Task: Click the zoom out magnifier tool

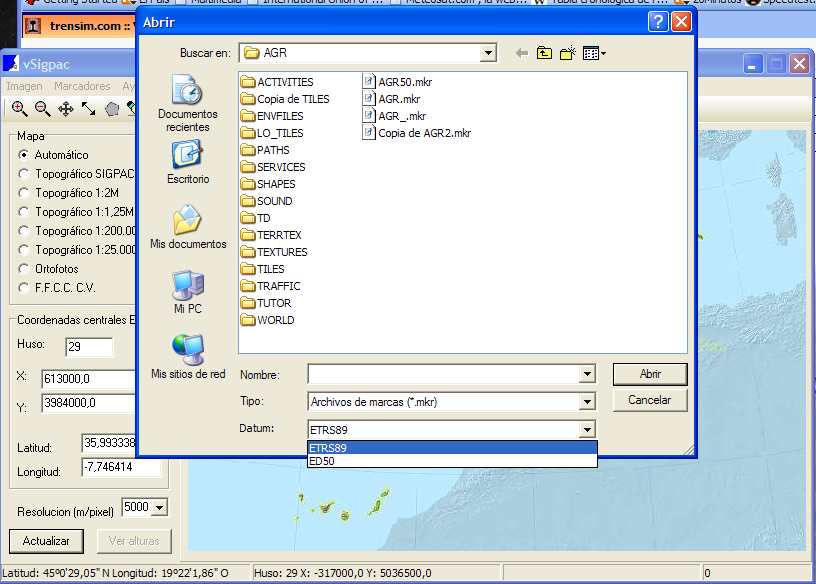Action: [x=42, y=109]
